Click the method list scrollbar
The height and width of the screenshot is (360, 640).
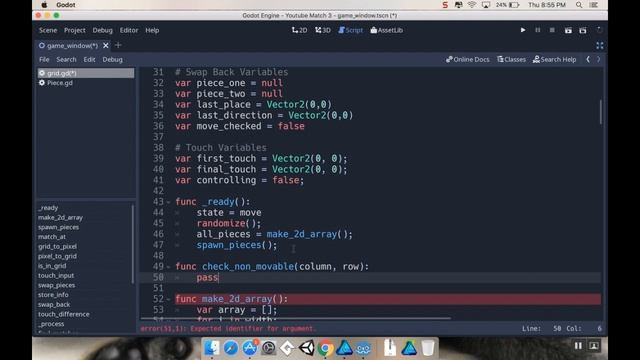coord(133,244)
